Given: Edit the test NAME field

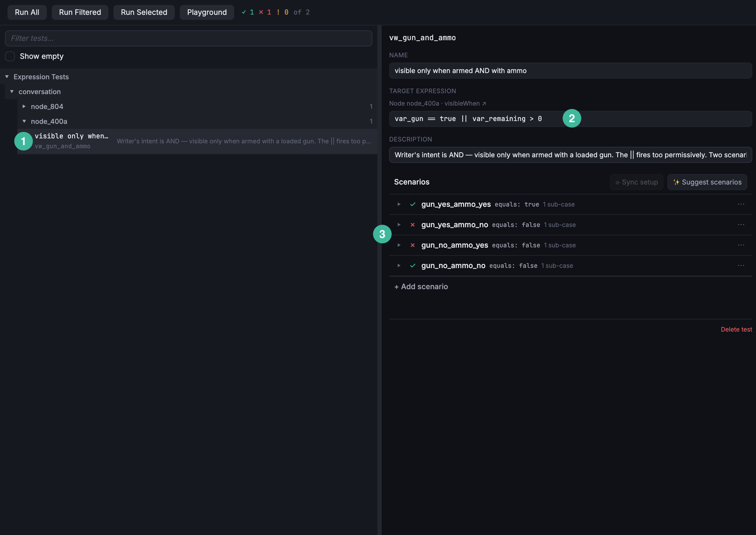Looking at the screenshot, I should point(570,71).
